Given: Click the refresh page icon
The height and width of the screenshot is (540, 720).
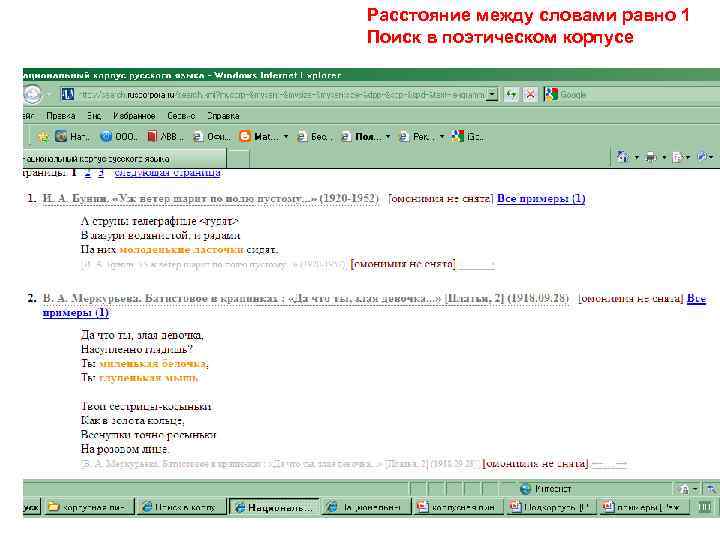Looking at the screenshot, I should click(511, 95).
